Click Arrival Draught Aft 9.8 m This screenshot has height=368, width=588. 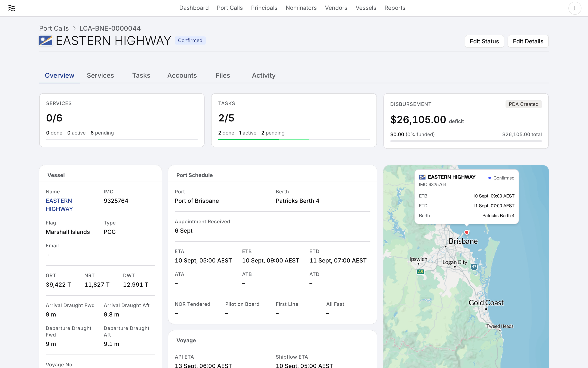[x=111, y=315]
